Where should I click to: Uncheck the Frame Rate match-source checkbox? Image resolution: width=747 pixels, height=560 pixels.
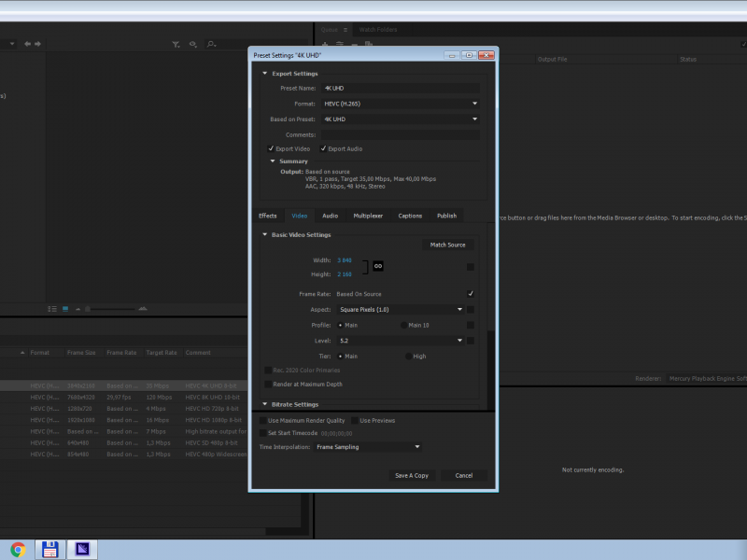471,294
